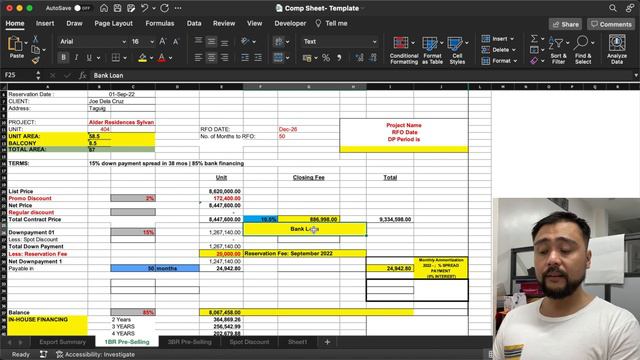640x360 pixels.
Task: Apply the red font color
Action: click(x=162, y=58)
